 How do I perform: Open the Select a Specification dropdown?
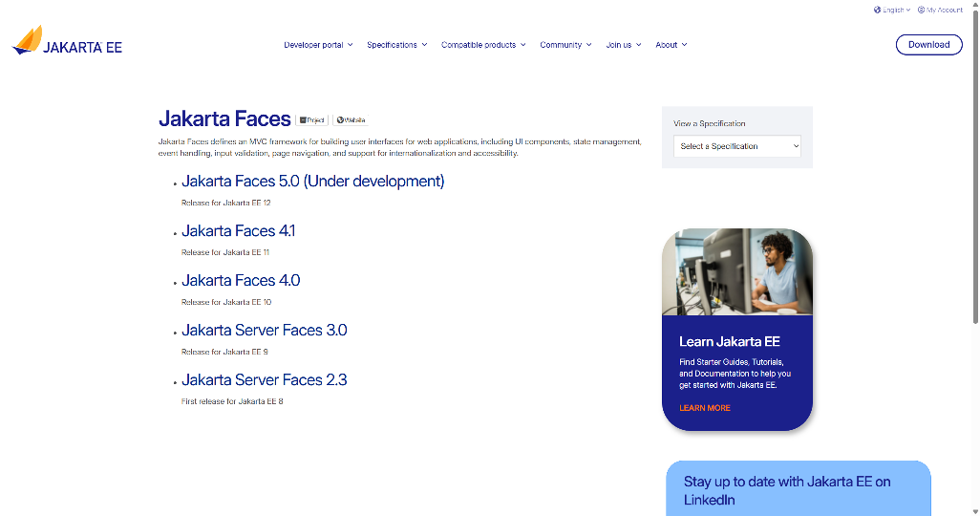point(736,146)
